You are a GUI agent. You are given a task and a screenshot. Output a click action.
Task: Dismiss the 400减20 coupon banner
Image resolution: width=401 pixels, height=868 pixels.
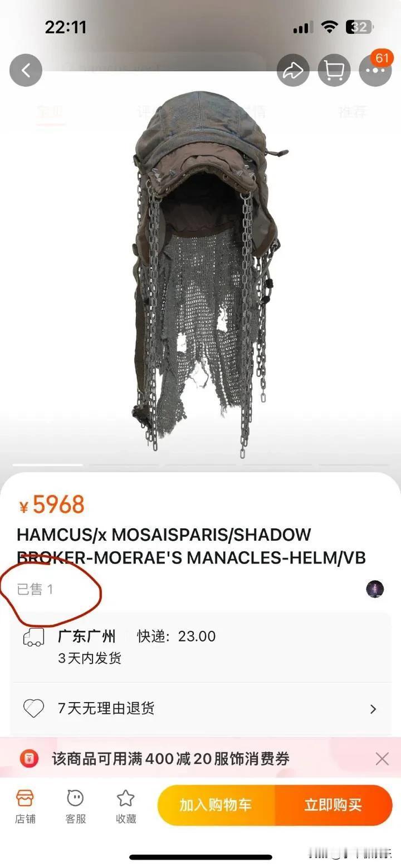click(x=382, y=758)
